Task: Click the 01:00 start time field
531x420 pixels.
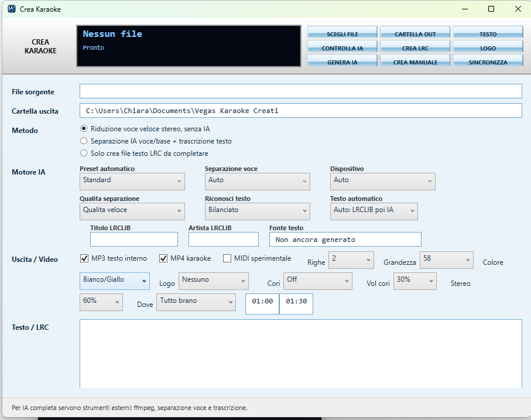Action: pos(262,304)
